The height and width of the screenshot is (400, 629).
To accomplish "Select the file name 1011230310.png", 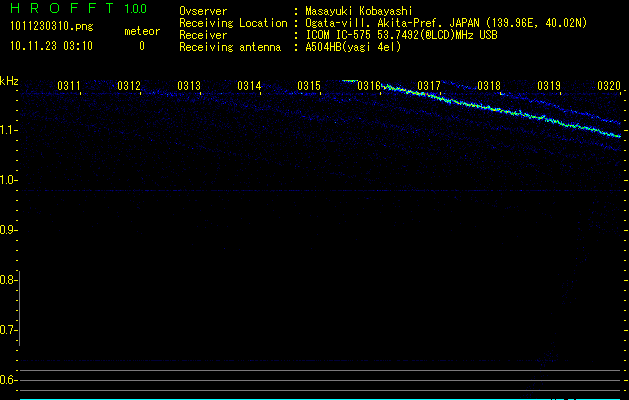I will click(x=52, y=26).
